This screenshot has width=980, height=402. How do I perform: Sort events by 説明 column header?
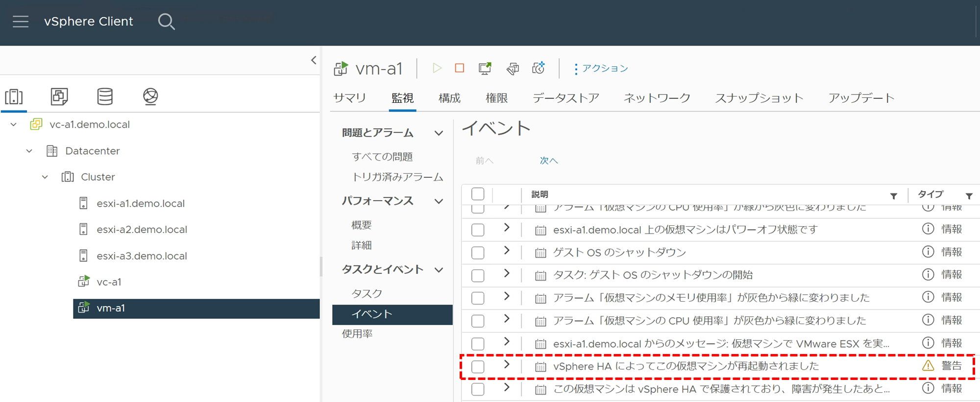(x=539, y=194)
